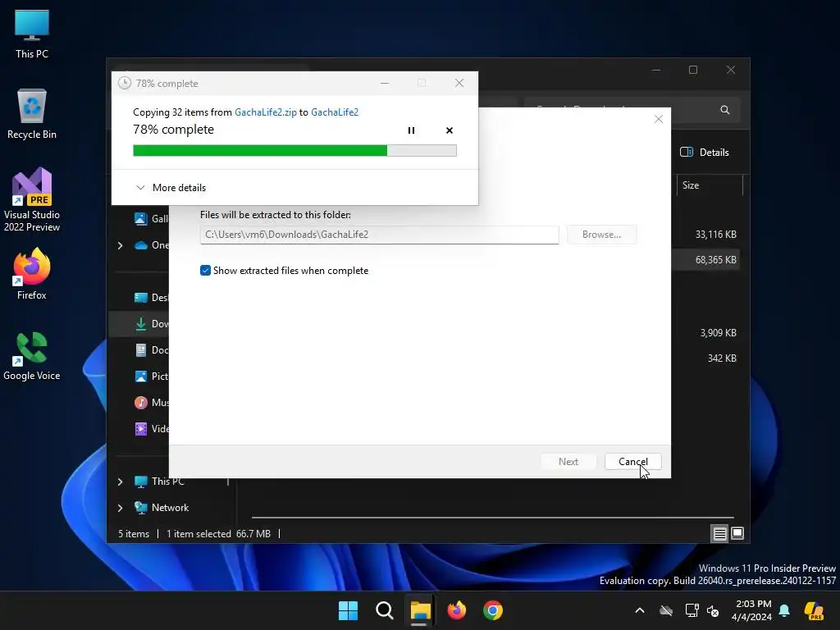840x630 pixels.
Task: Click Cancel in the extract wizard
Action: click(632, 462)
